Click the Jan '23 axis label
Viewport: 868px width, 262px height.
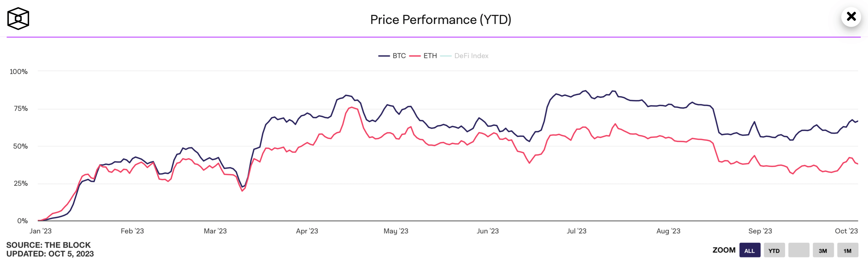[40, 231]
